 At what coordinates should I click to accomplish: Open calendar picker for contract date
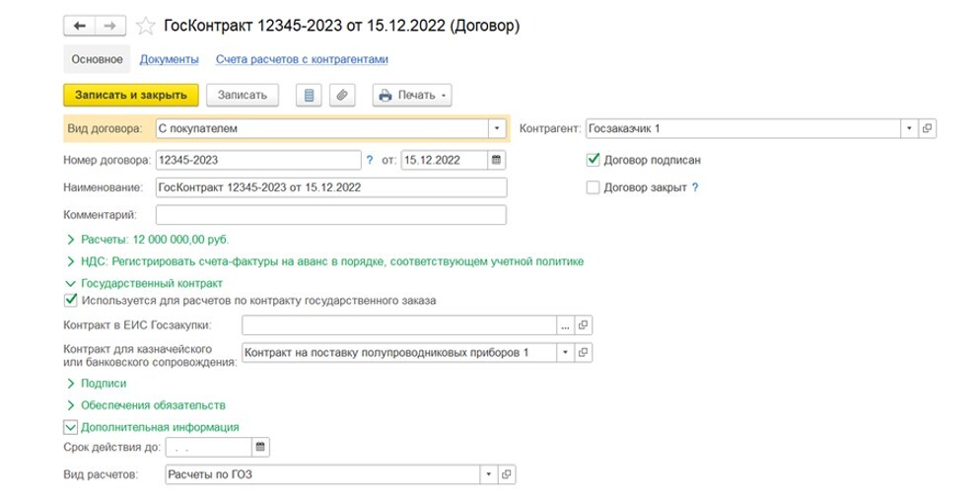[496, 160]
